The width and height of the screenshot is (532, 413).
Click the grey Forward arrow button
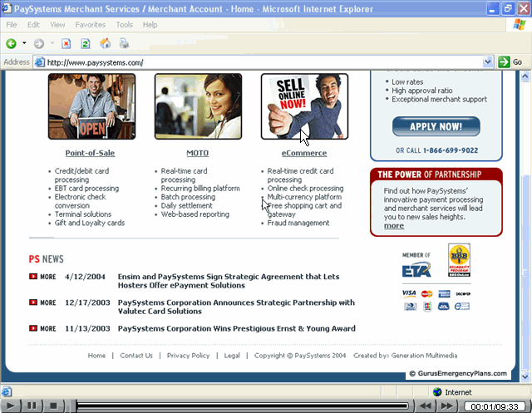click(39, 43)
